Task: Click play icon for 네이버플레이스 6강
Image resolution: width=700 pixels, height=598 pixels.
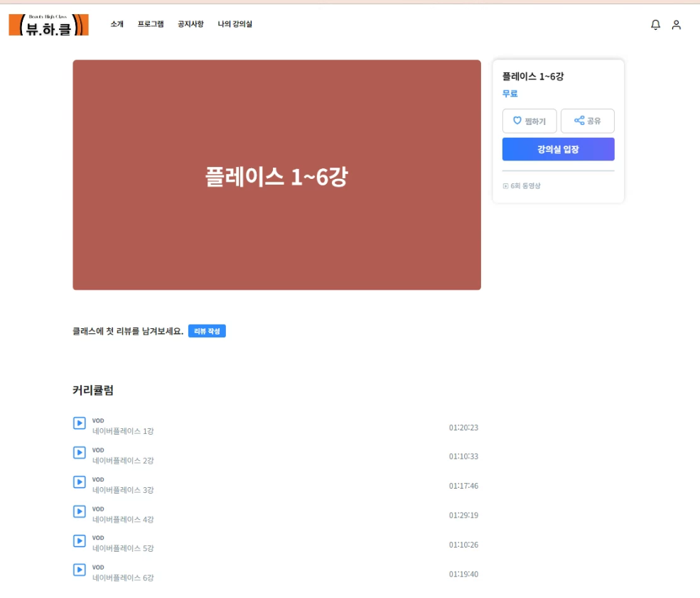Action: click(x=80, y=570)
